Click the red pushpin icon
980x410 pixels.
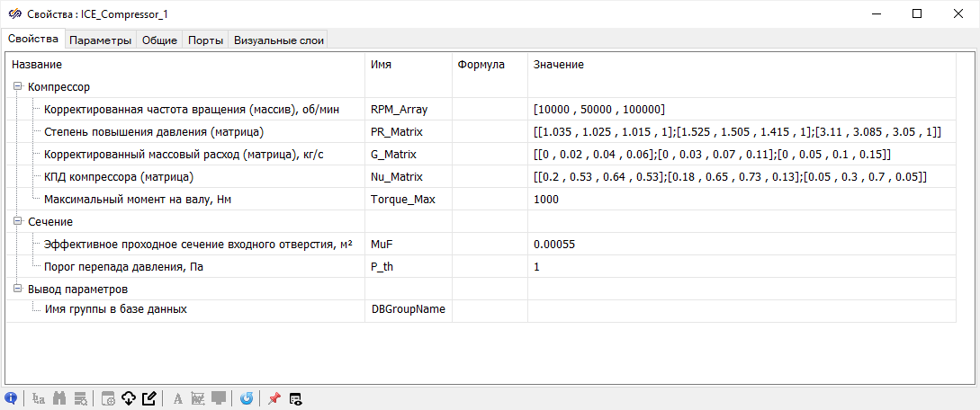click(274, 398)
